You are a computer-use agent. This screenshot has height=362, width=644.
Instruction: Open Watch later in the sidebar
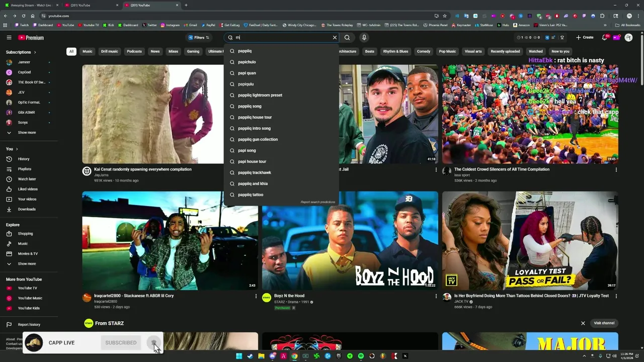tap(27, 179)
